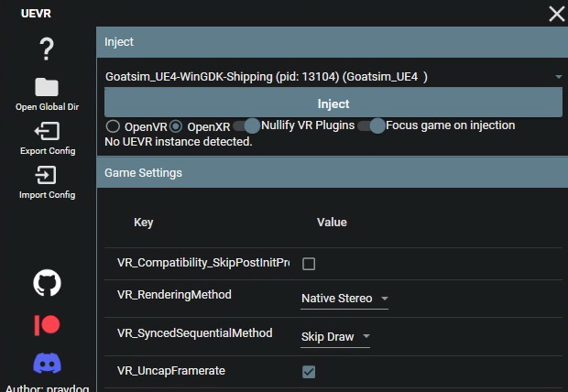Screen dimensions: 568x392
Task: Collapse the Inject section header
Action: coord(333,42)
